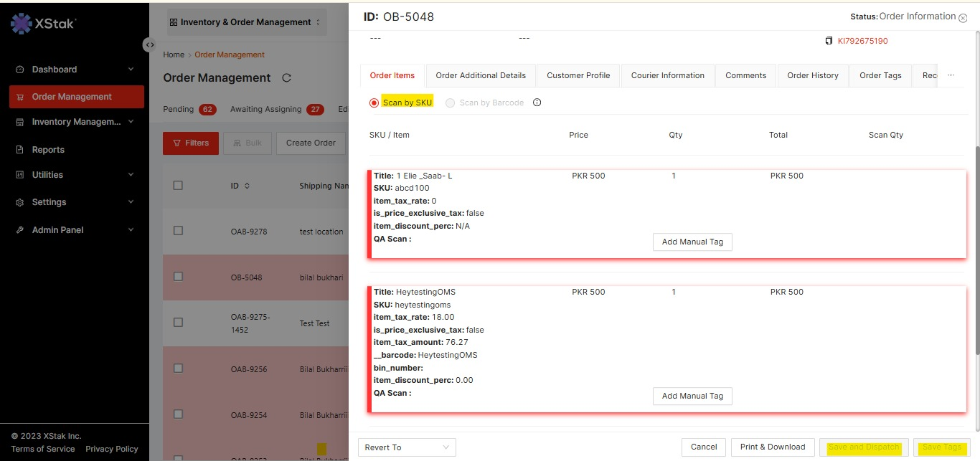Click the copy icon beside tracking number KI792675190

[829, 41]
